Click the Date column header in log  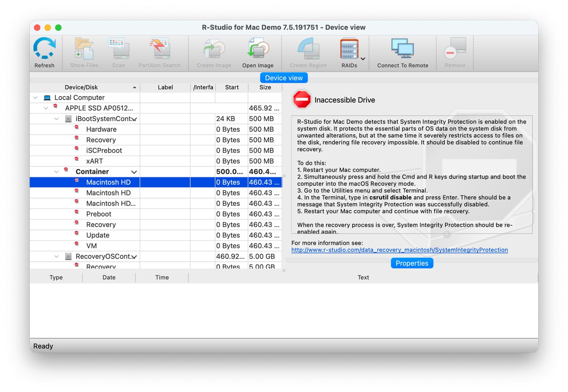[x=109, y=278]
